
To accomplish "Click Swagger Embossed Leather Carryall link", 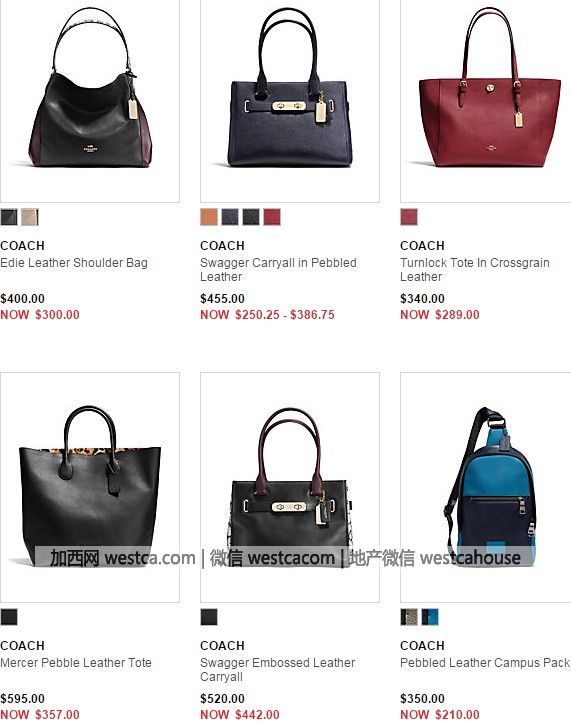I will click(278, 670).
